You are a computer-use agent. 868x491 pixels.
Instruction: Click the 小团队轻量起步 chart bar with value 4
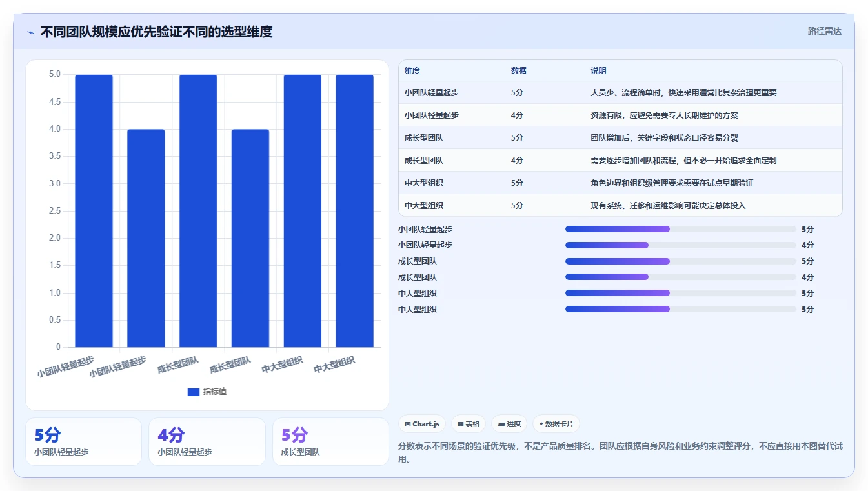146,238
